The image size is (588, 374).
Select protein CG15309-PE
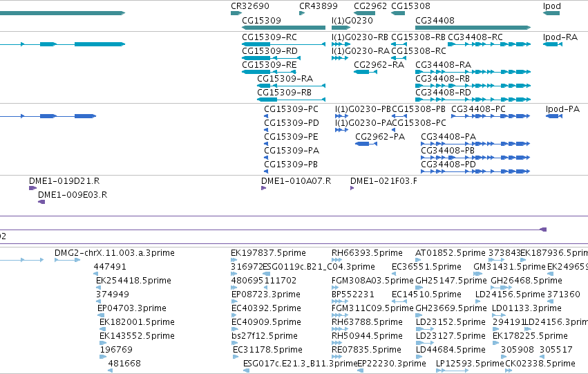[x=266, y=144]
